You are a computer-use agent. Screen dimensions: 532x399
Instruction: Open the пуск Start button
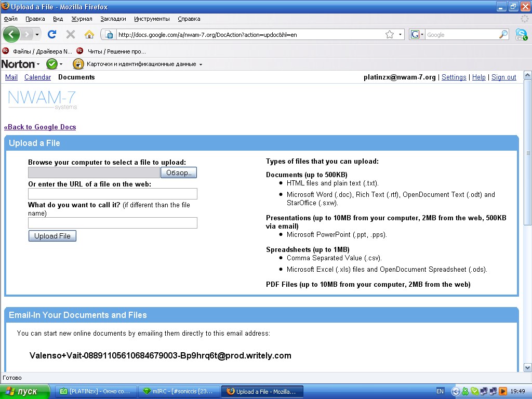[24, 392]
